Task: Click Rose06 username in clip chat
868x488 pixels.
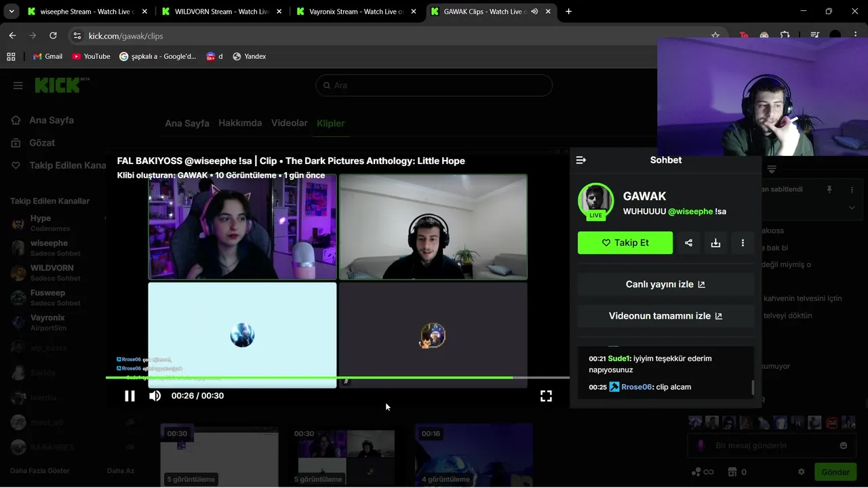Action: pos(637,387)
